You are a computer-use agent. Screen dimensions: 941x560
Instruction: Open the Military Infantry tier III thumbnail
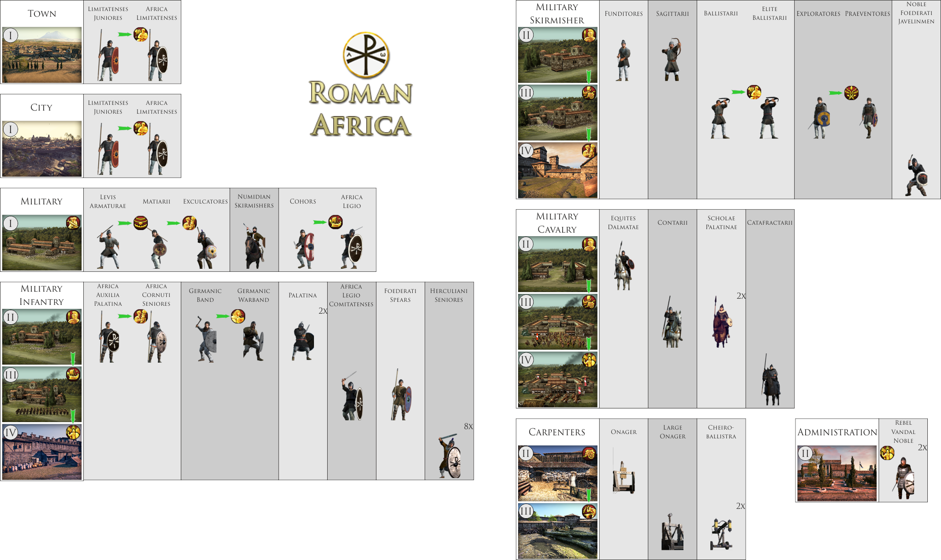click(x=42, y=394)
